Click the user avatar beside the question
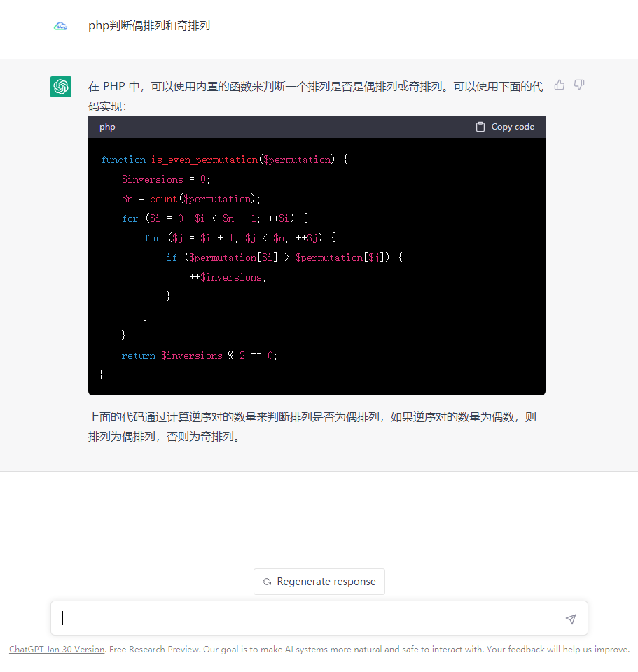This screenshot has height=672, width=638. point(61,26)
